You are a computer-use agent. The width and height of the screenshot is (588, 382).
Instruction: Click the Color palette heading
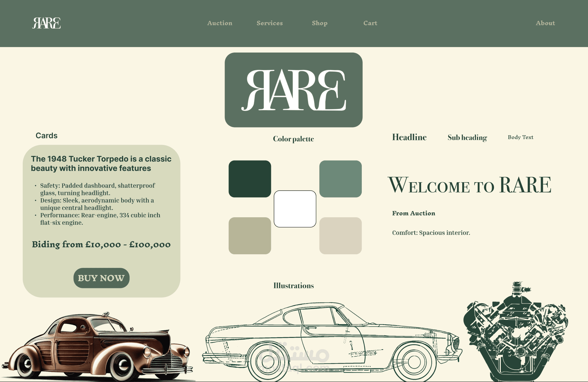293,139
